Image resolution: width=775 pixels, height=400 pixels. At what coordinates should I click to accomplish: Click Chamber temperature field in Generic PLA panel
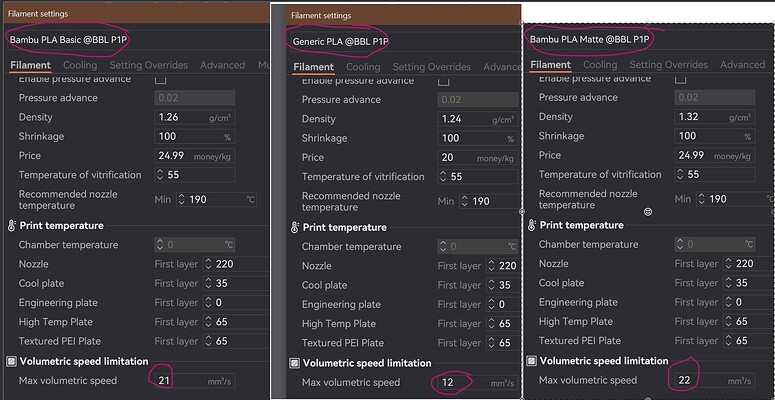[x=478, y=247]
